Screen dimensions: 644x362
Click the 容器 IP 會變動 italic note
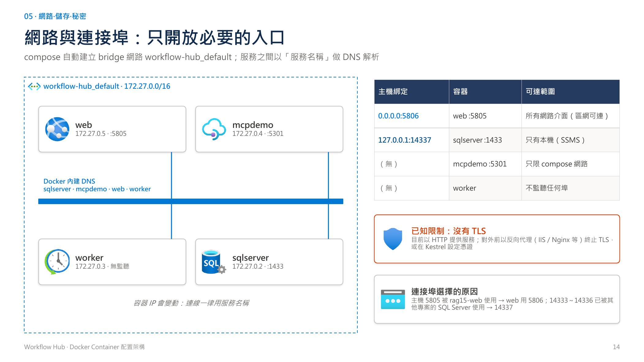click(x=191, y=303)
